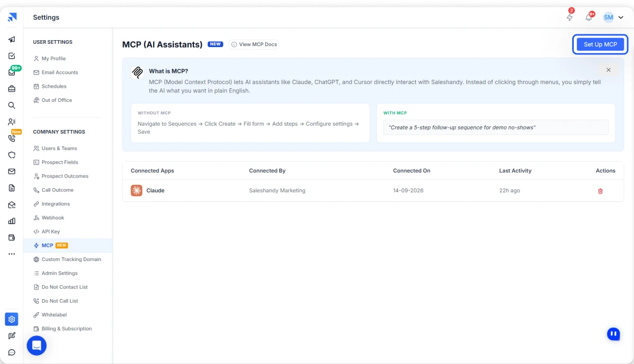The height and width of the screenshot is (364, 634).
Task: Click the document icon in left rail
Action: point(12,188)
